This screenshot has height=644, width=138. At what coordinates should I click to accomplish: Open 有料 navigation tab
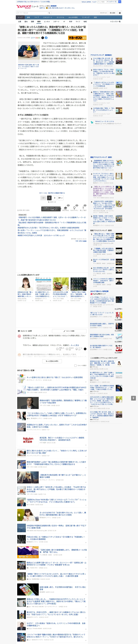coord(95,17)
